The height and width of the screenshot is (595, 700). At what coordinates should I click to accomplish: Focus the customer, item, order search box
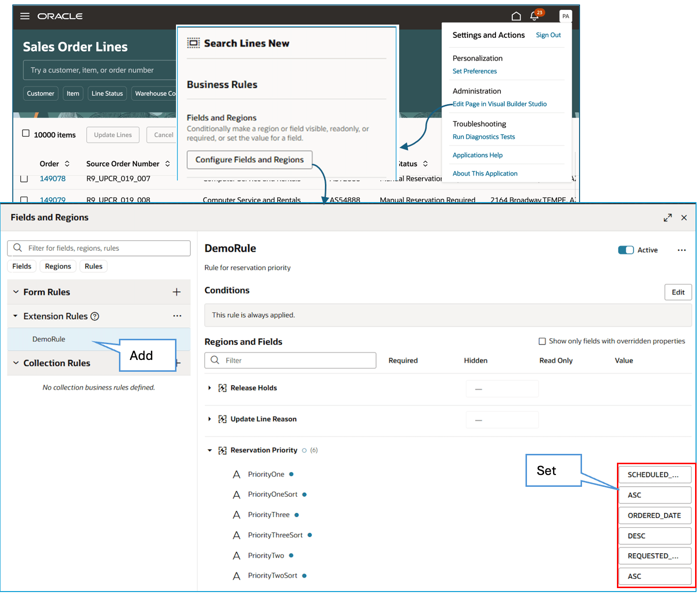(99, 70)
